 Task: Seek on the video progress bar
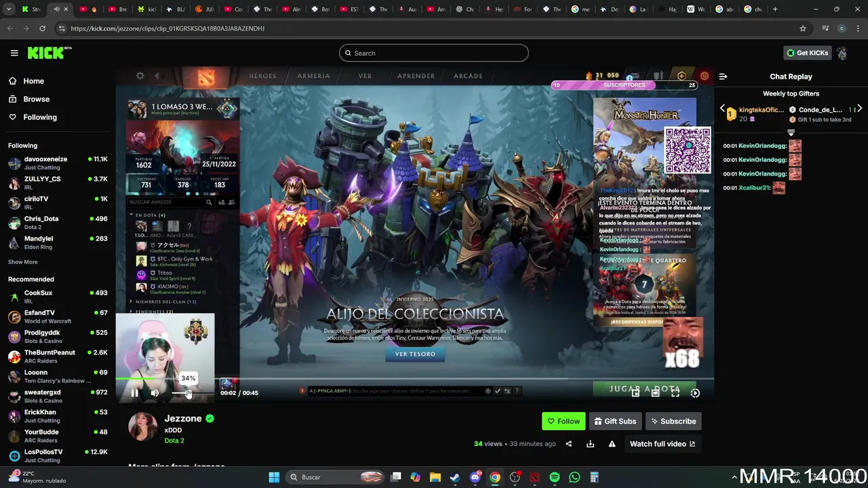click(x=414, y=379)
